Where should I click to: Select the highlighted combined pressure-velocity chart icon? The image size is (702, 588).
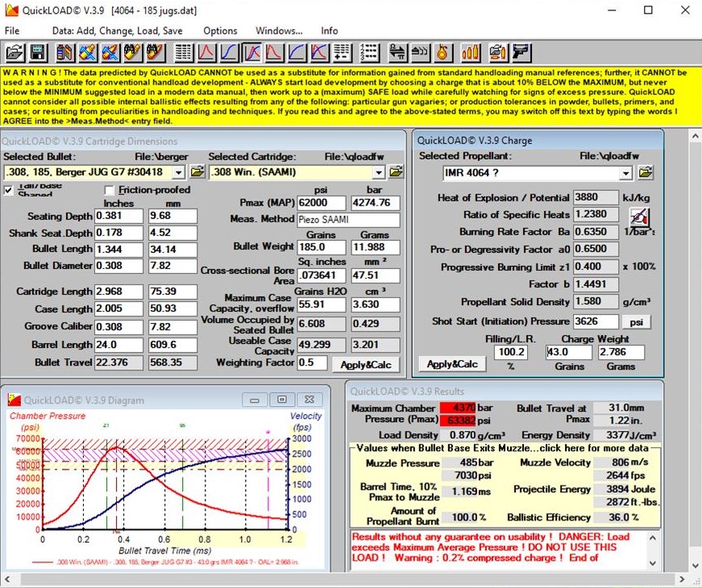tap(251, 53)
